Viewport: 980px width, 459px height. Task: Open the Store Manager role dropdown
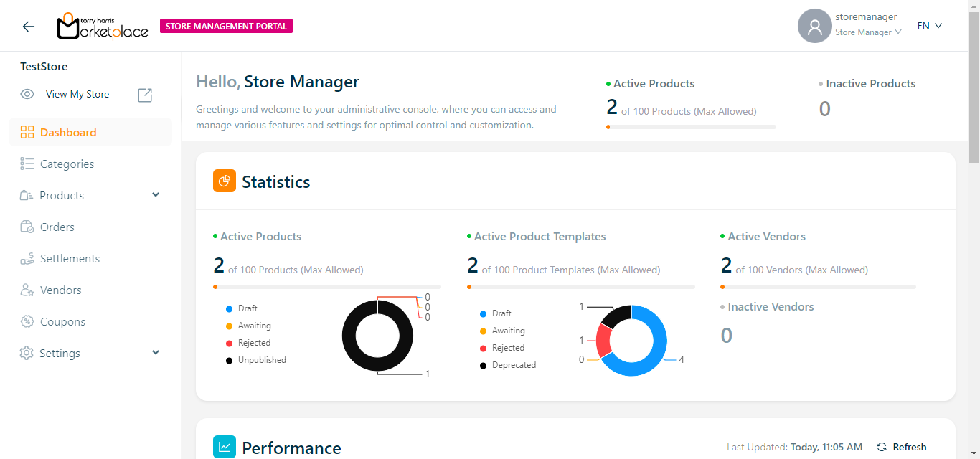(x=867, y=32)
